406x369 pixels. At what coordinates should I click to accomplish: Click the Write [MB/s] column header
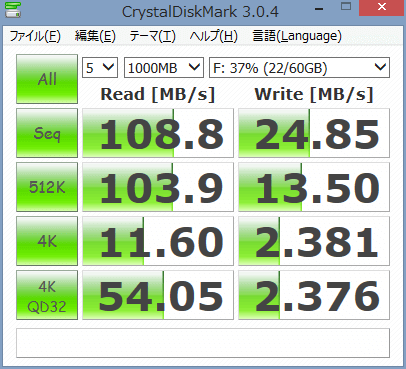point(314,94)
